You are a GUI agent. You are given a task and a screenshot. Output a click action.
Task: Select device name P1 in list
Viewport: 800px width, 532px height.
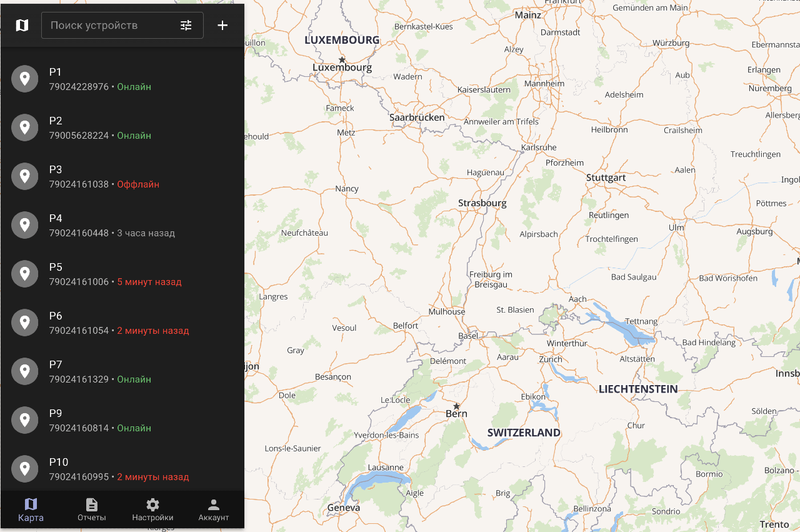coord(56,72)
